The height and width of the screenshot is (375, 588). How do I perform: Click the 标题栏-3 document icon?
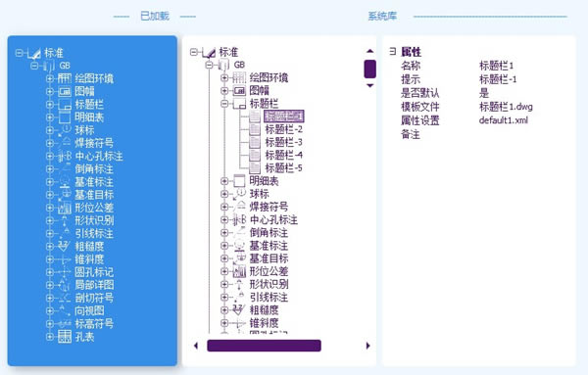click(255, 142)
